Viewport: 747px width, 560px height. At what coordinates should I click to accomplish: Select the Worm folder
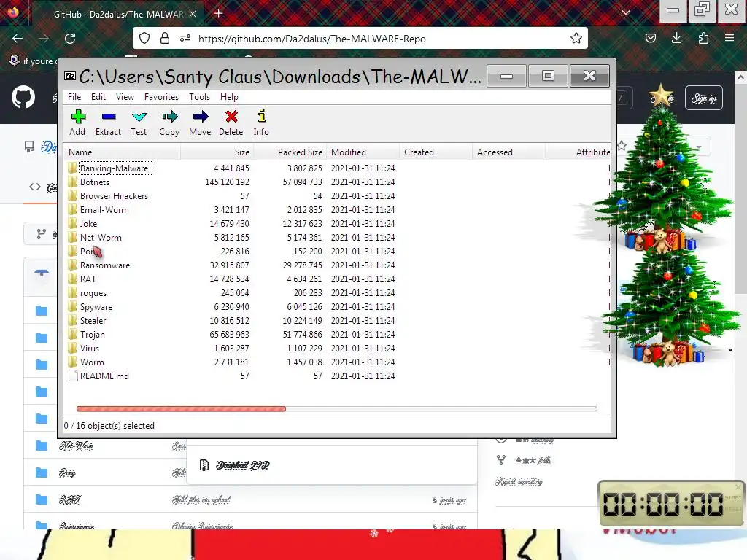pyautogui.click(x=92, y=362)
